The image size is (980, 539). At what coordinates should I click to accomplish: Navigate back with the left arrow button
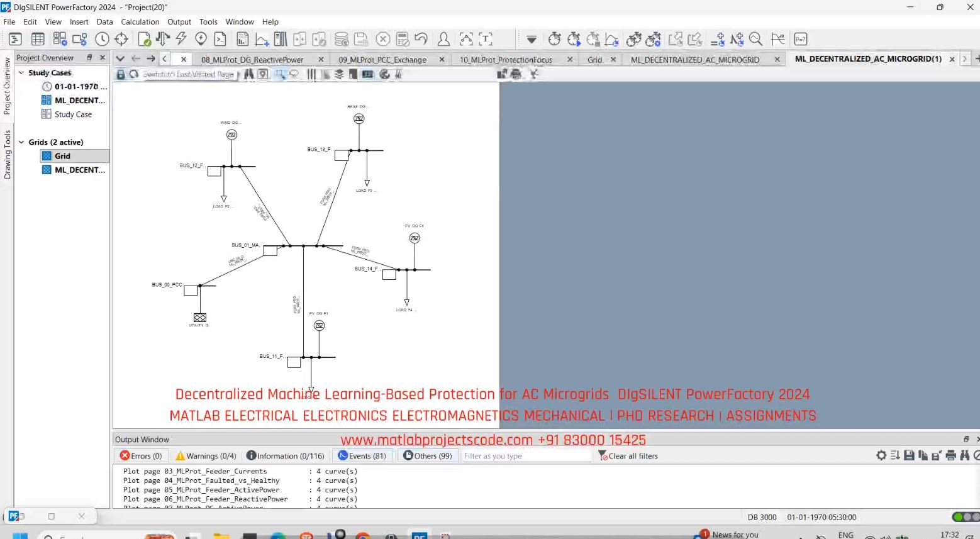135,58
